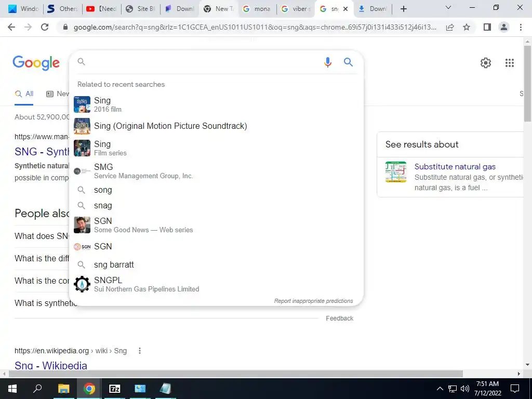532x399 pixels.
Task: Select the All results tab
Action: point(24,94)
